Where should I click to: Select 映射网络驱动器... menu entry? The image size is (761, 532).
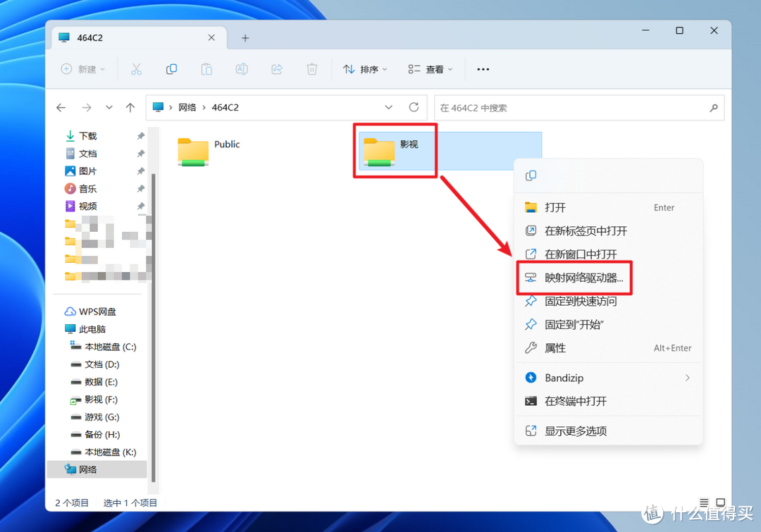click(608, 278)
